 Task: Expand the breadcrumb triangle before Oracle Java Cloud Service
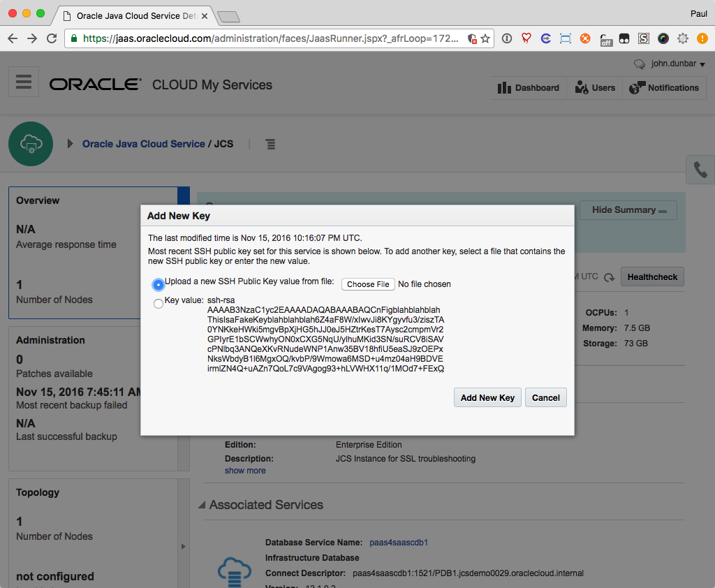[x=70, y=144]
